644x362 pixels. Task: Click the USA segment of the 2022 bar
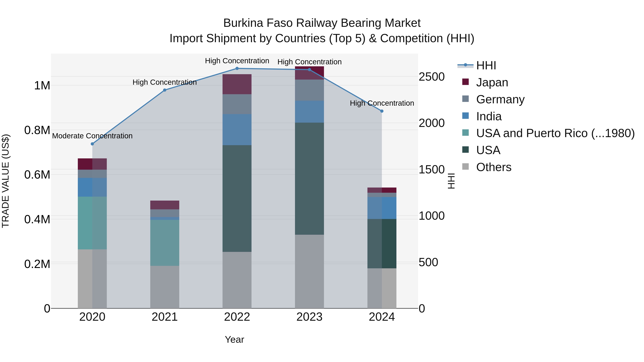coord(237,198)
